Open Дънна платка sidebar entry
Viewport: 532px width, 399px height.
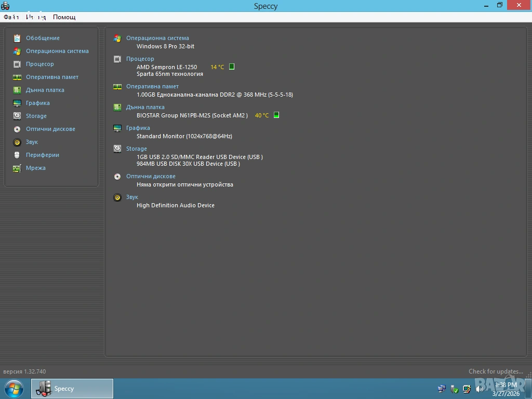[x=45, y=90]
